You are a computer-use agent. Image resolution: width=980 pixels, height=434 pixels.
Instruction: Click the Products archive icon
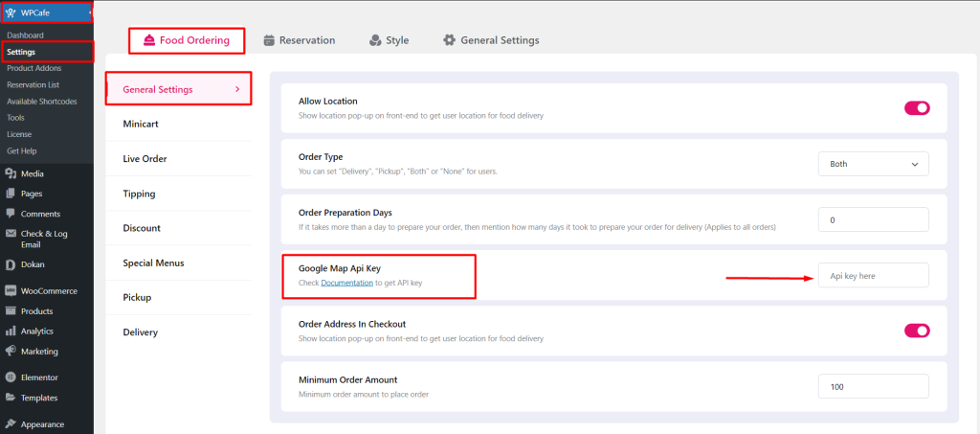pyautogui.click(x=11, y=310)
